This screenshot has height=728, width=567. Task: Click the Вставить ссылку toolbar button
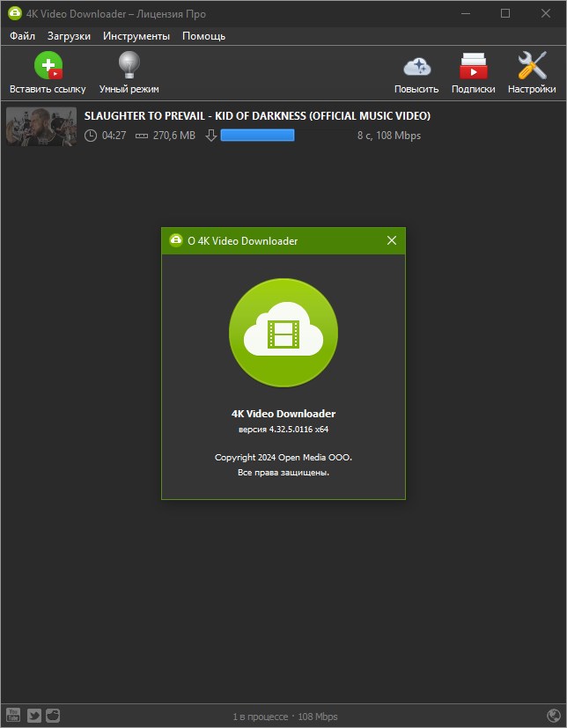[48, 73]
